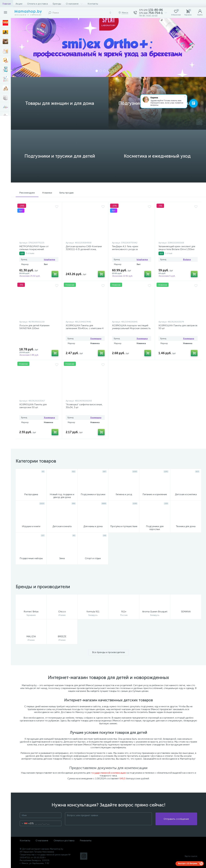Open Акции in top menu

point(19,4)
